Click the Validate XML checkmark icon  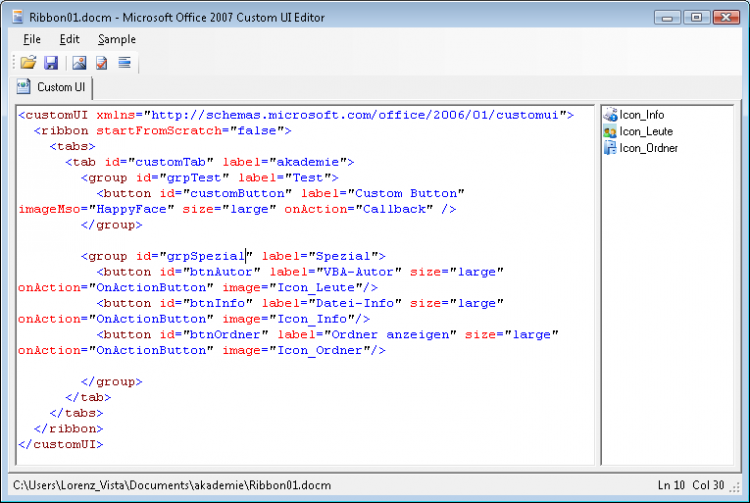[102, 63]
